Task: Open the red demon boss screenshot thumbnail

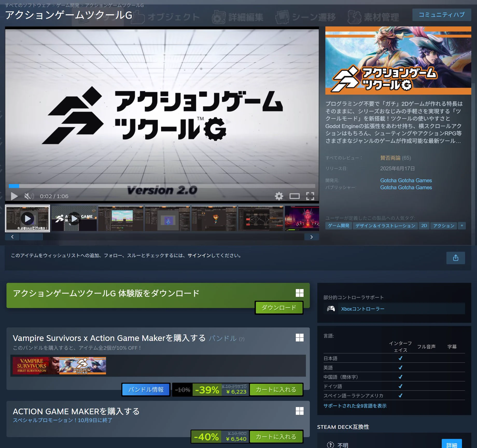Action: point(302,218)
